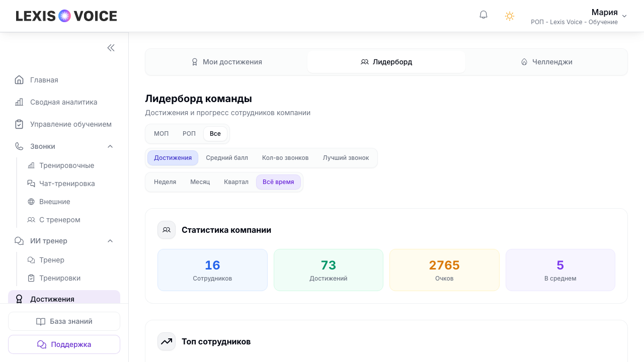Image resolution: width=644 pixels, height=362 pixels.
Task: Click the flame icon in Челленджи tab
Action: pos(524,62)
